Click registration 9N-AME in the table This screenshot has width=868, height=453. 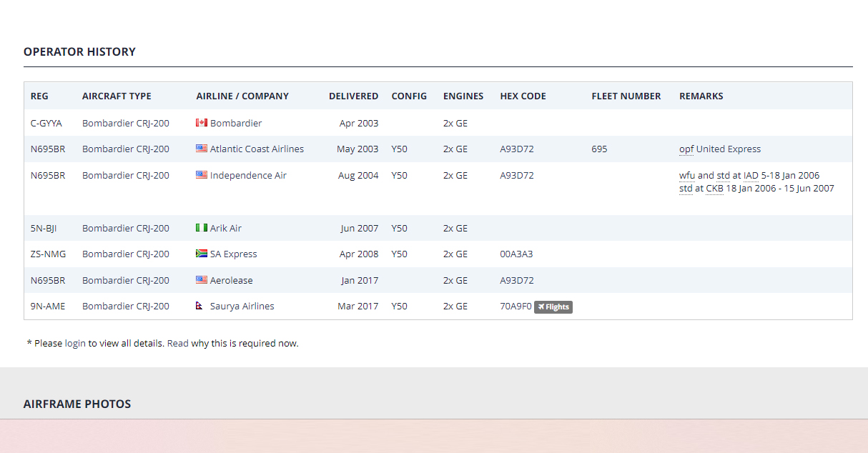pyautogui.click(x=48, y=307)
